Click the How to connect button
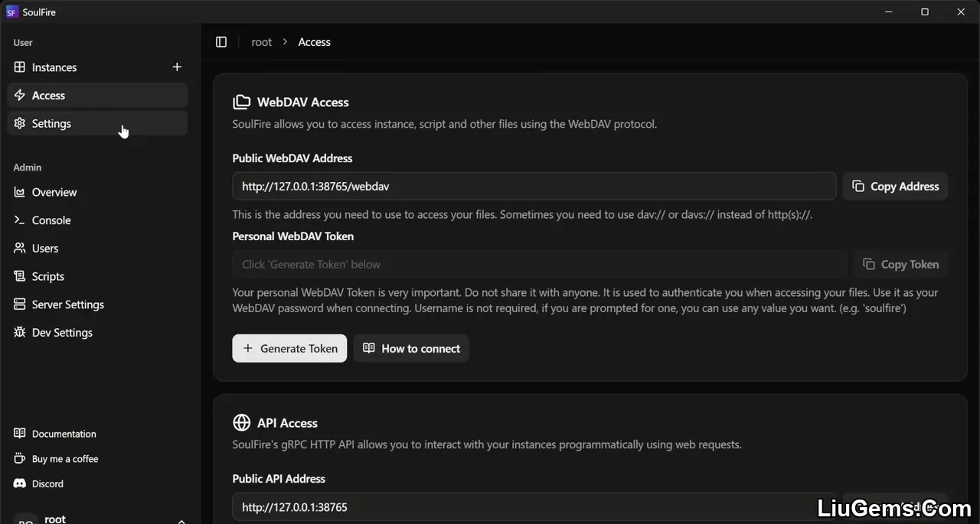 [x=411, y=348]
